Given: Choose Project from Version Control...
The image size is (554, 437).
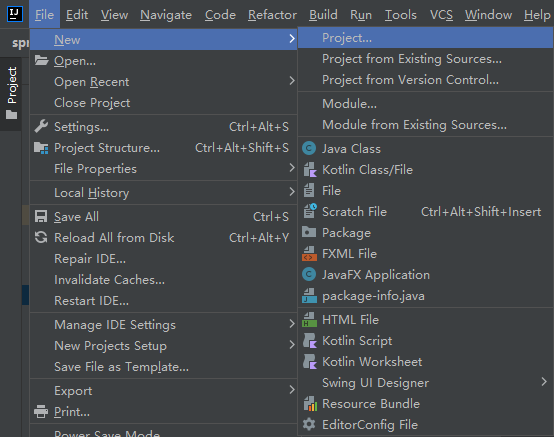Looking at the screenshot, I should click(x=425, y=79).
